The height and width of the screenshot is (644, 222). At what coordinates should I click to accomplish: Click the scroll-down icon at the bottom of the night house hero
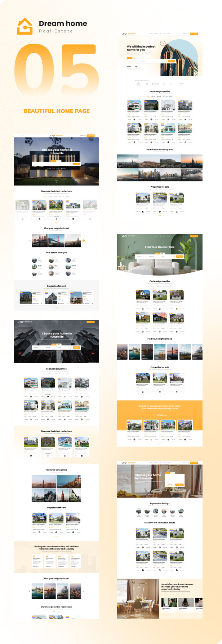coord(56,180)
